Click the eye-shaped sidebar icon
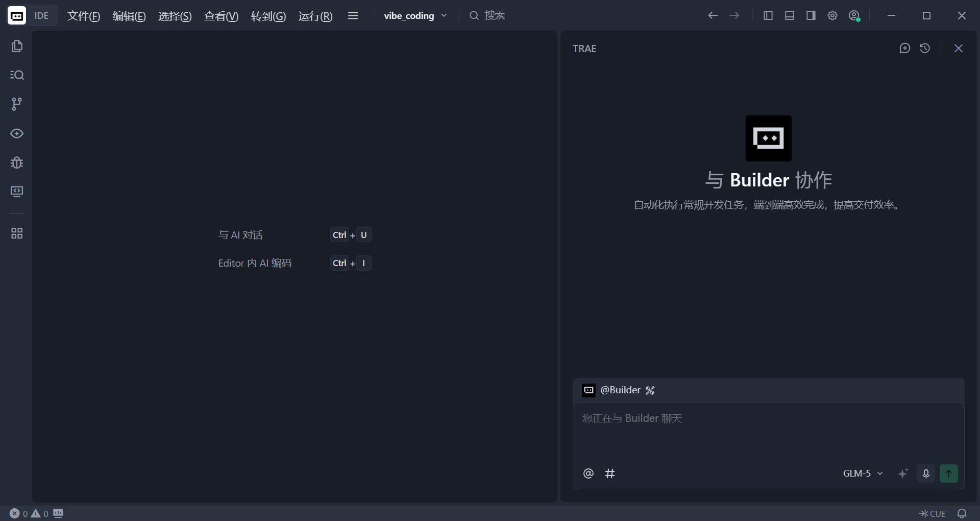The height and width of the screenshot is (521, 980). [x=17, y=133]
